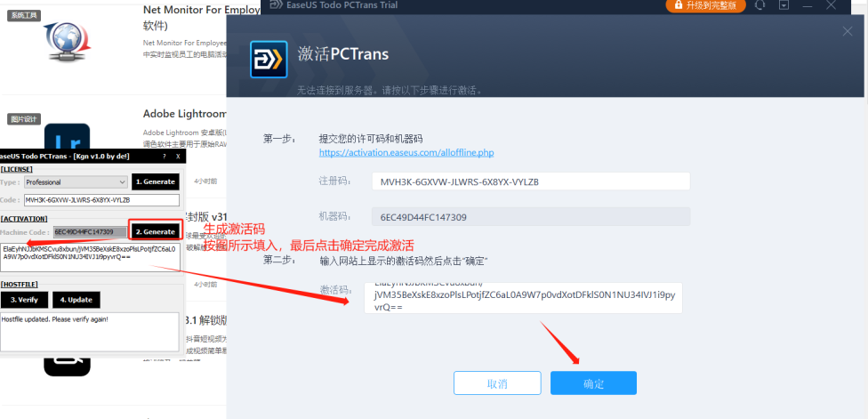
Task: Click the 第一步 step heading text
Action: 279,139
